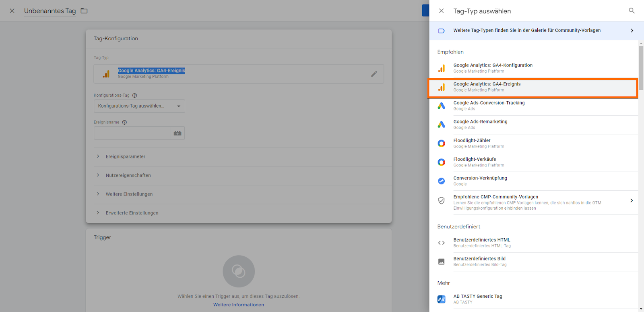Viewport: 644px width, 312px height.
Task: Click the Mehr section heading
Action: [x=444, y=283]
